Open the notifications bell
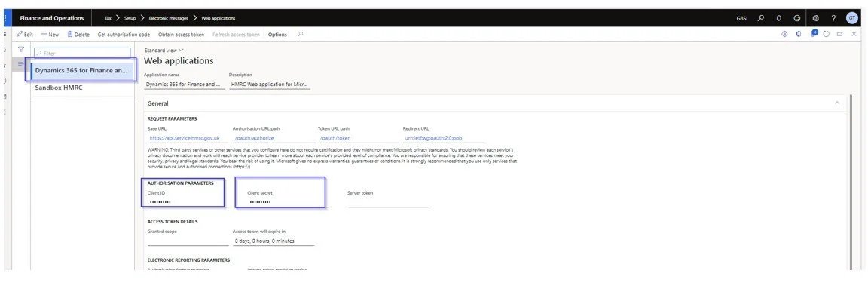 click(779, 17)
